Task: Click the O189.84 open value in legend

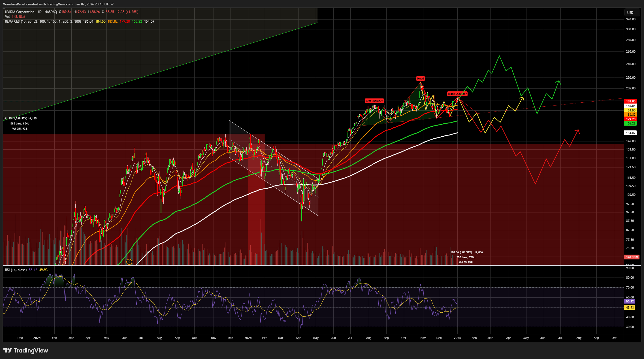Action: point(65,12)
